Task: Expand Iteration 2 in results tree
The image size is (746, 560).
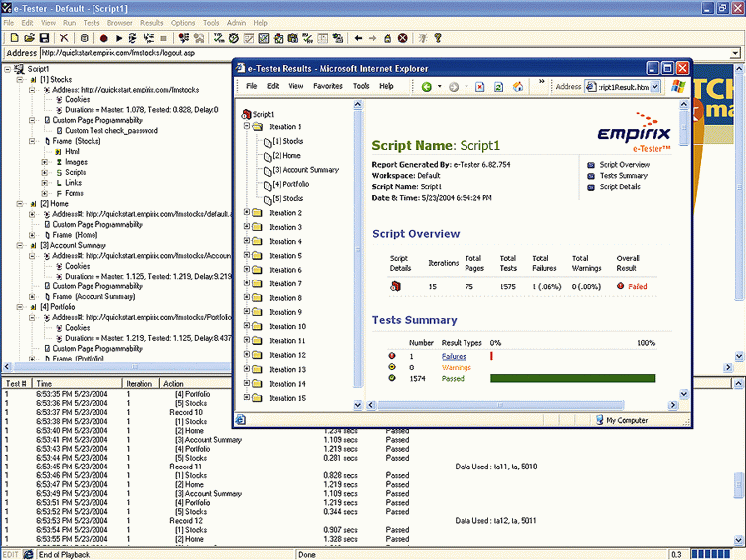Action: pyautogui.click(x=247, y=212)
